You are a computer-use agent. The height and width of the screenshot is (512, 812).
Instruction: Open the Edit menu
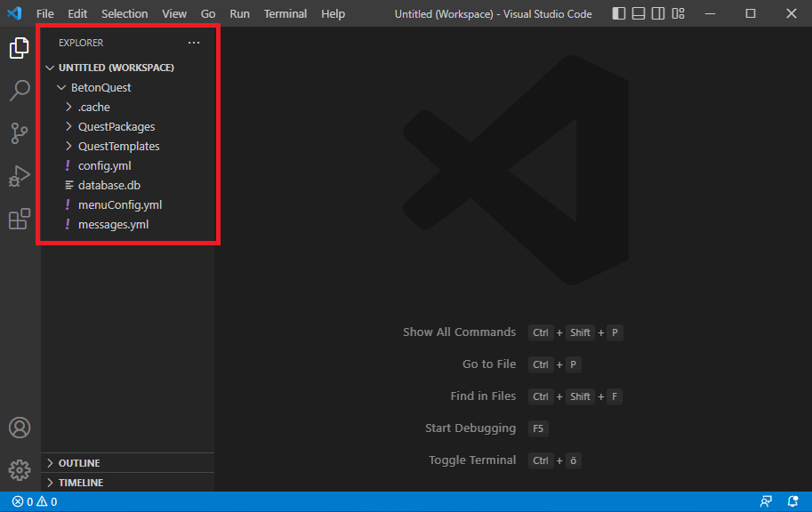[77, 13]
